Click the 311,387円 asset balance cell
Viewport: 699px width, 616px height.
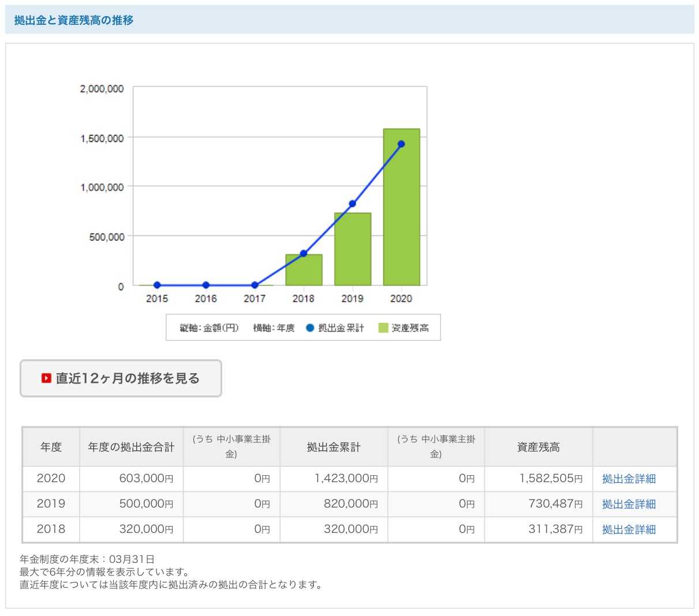[539, 529]
